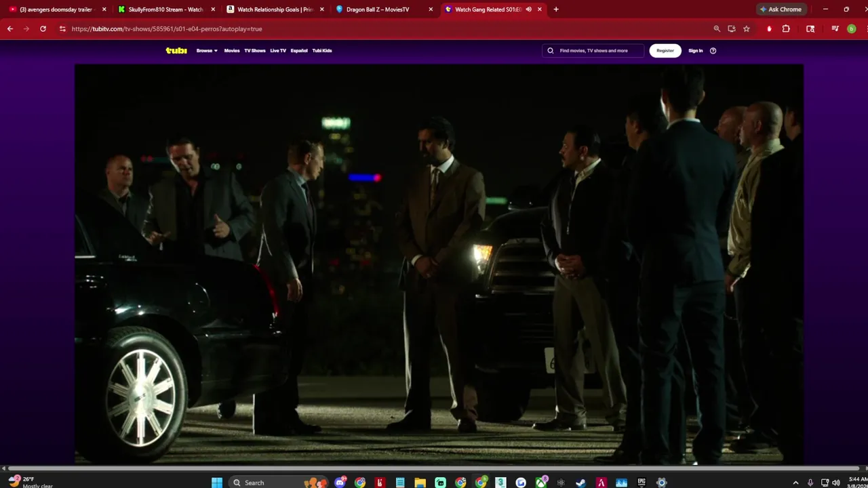This screenshot has height=488, width=868.
Task: Go to Live TV
Action: click(278, 51)
